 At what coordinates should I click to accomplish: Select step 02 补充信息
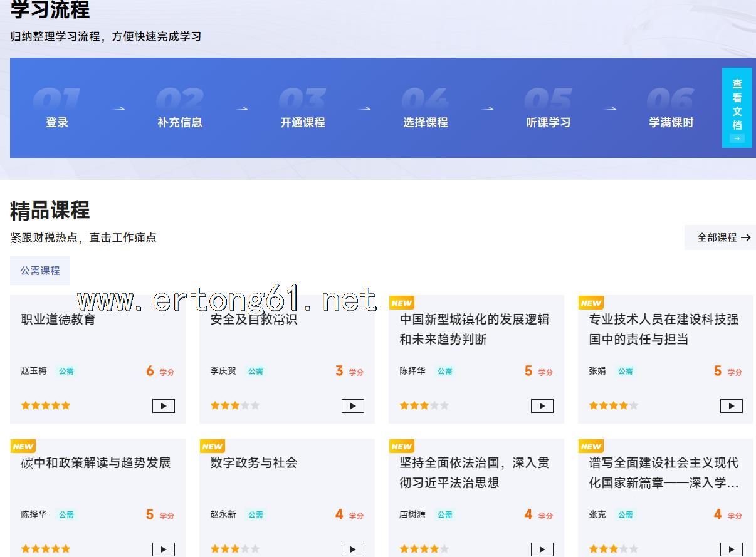180,122
